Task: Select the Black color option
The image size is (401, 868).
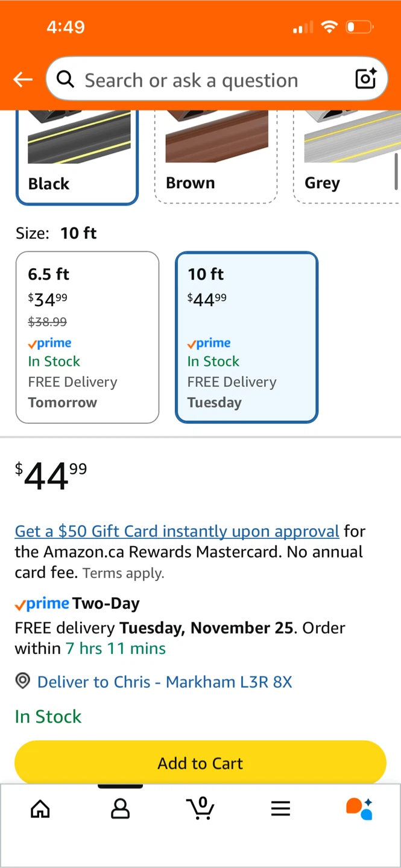Action: coord(77,158)
